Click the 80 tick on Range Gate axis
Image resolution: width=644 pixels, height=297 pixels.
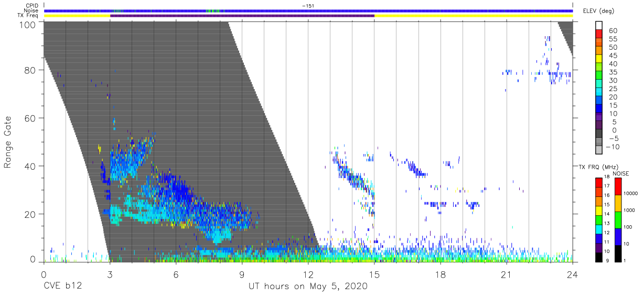click(30, 70)
